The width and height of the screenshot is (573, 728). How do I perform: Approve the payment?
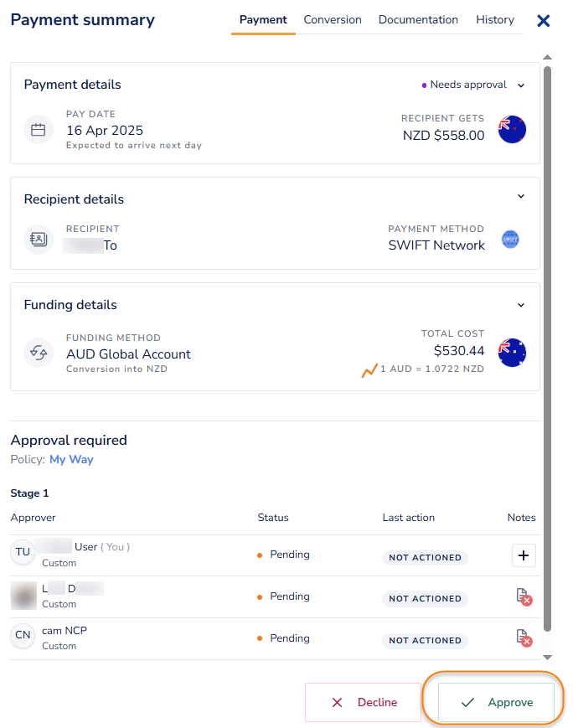(497, 702)
